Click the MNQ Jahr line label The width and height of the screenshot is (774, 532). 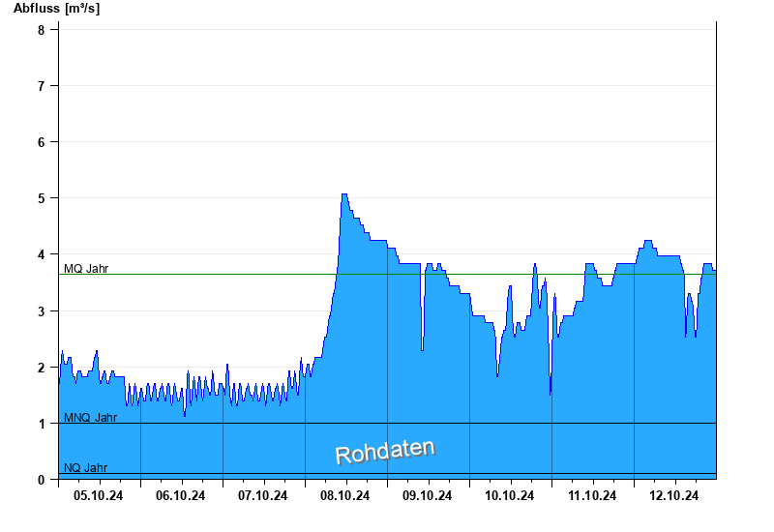pyautogui.click(x=90, y=418)
